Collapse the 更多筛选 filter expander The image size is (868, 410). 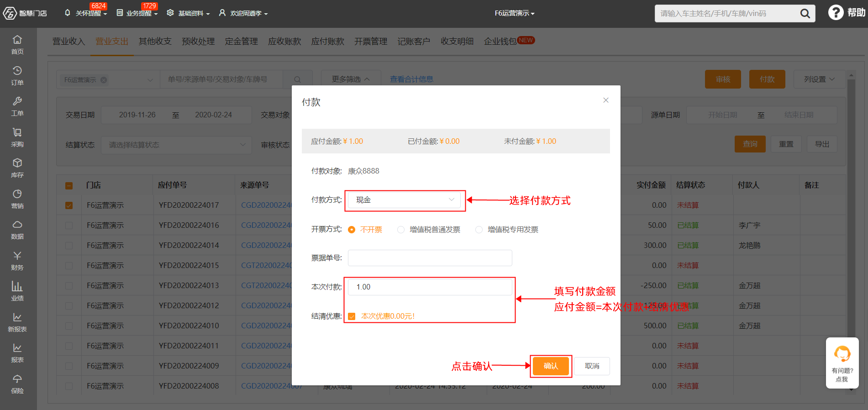point(351,79)
